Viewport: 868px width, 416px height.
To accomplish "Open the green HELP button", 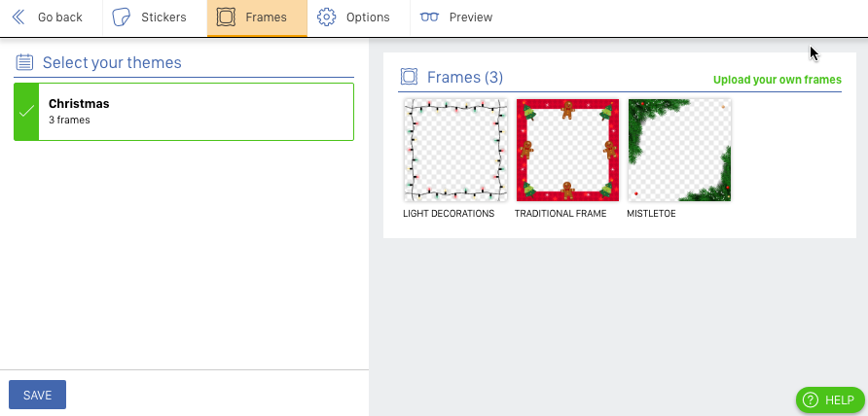I will [830, 399].
